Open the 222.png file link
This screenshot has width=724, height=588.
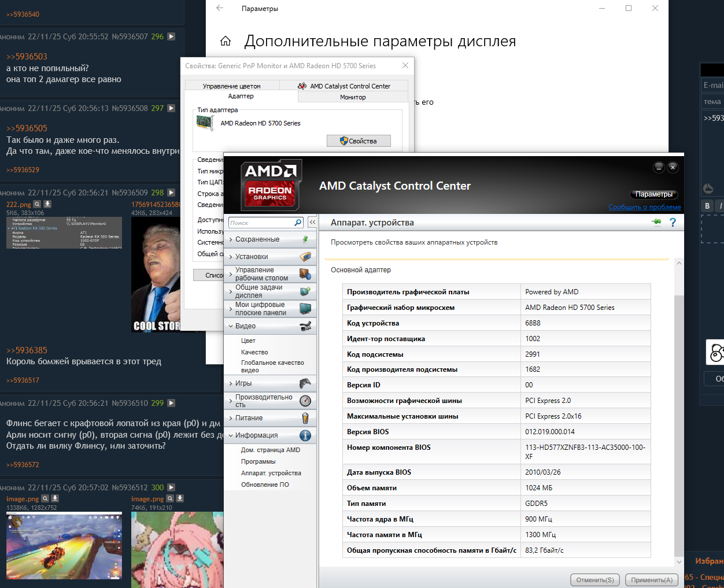(19, 205)
